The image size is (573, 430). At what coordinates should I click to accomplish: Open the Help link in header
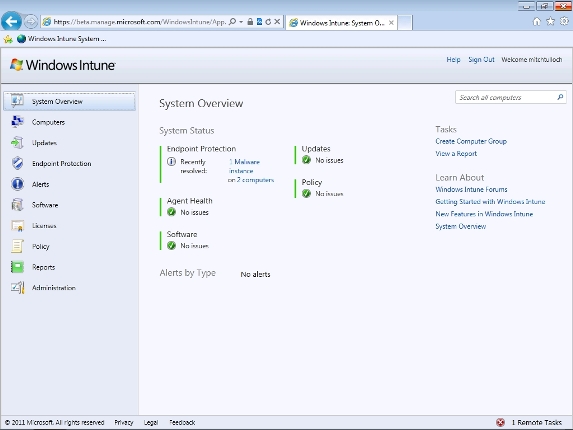453,60
